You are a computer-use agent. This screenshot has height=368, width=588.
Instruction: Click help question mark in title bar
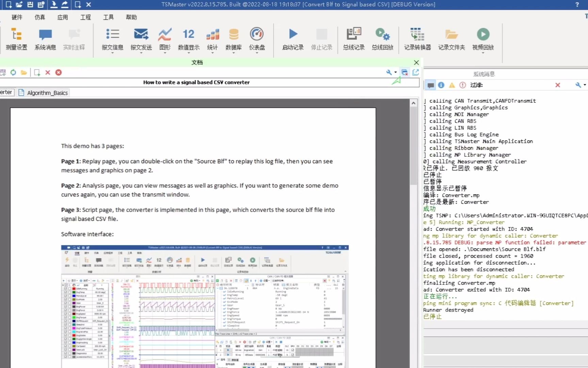[577, 4]
